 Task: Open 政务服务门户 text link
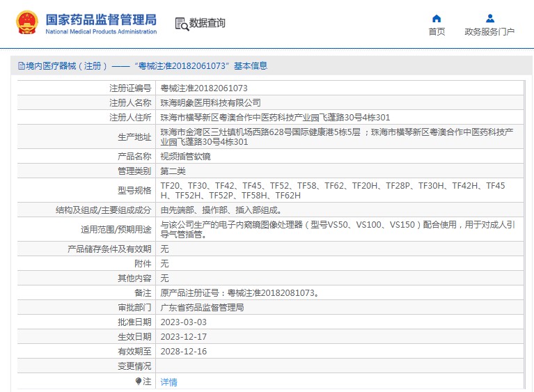pyautogui.click(x=489, y=31)
